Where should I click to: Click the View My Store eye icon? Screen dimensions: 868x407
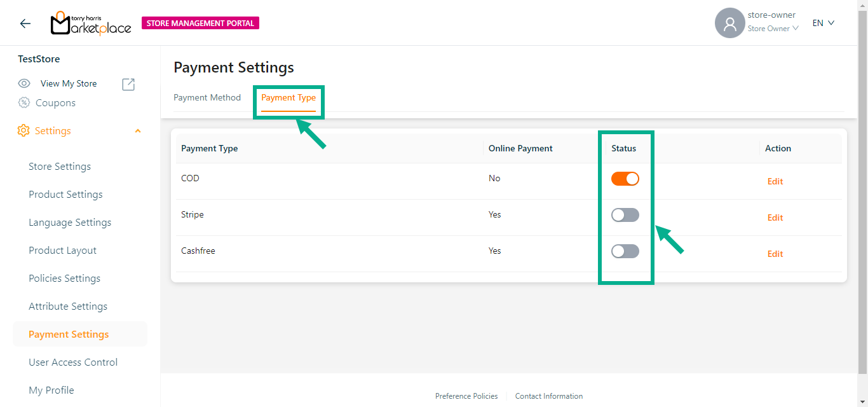click(x=24, y=83)
